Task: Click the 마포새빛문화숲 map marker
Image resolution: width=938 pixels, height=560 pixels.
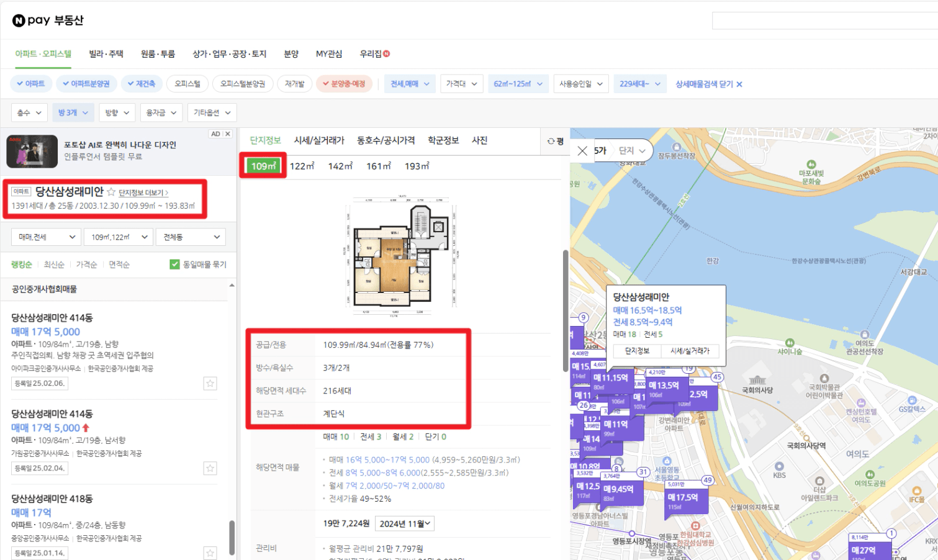Action: (811, 165)
